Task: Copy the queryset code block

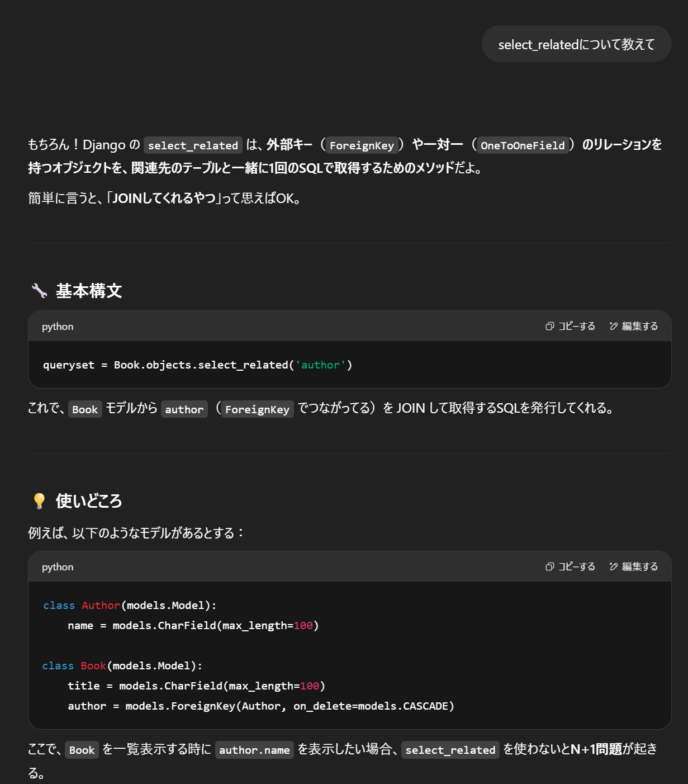Action: coord(570,326)
